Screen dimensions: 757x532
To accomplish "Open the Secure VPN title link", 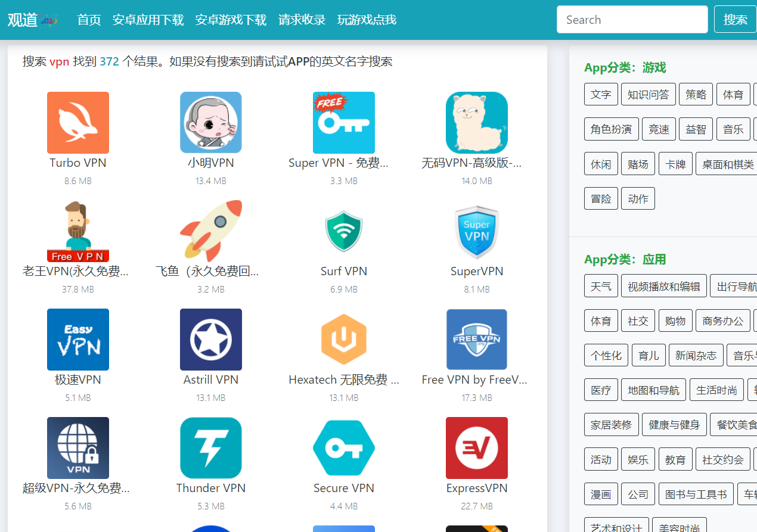I will (344, 488).
